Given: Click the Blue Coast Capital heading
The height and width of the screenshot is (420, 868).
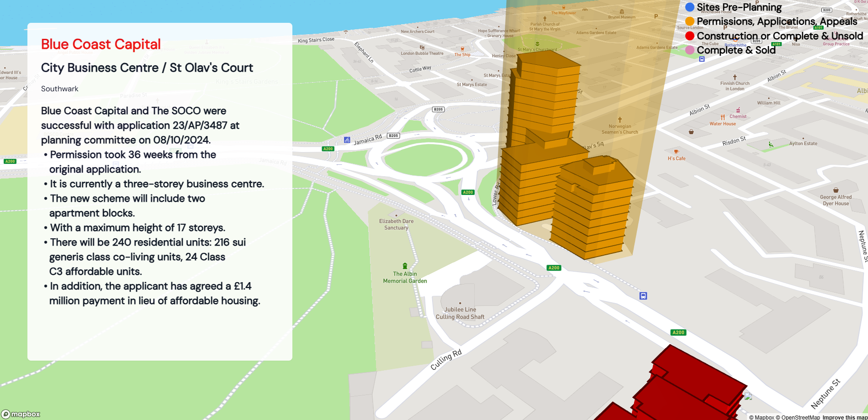Looking at the screenshot, I should pyautogui.click(x=101, y=44).
